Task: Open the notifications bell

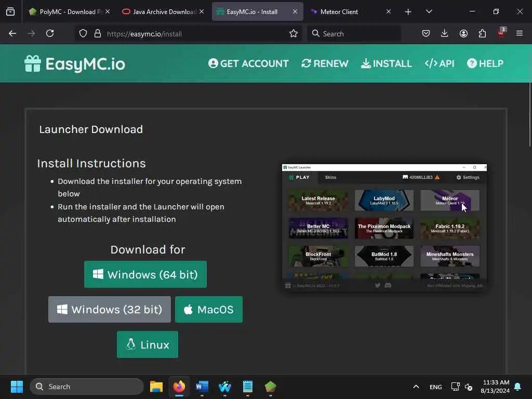Action: pyautogui.click(x=518, y=387)
